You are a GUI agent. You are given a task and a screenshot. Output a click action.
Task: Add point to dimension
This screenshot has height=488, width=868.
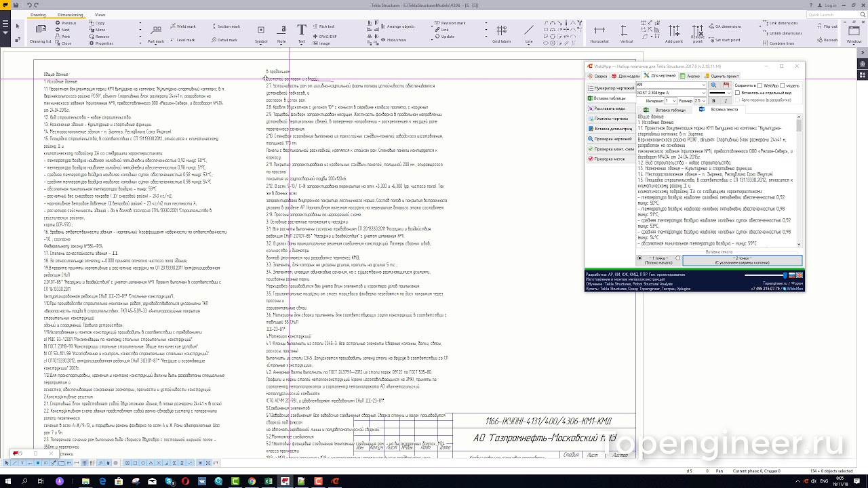[674, 34]
